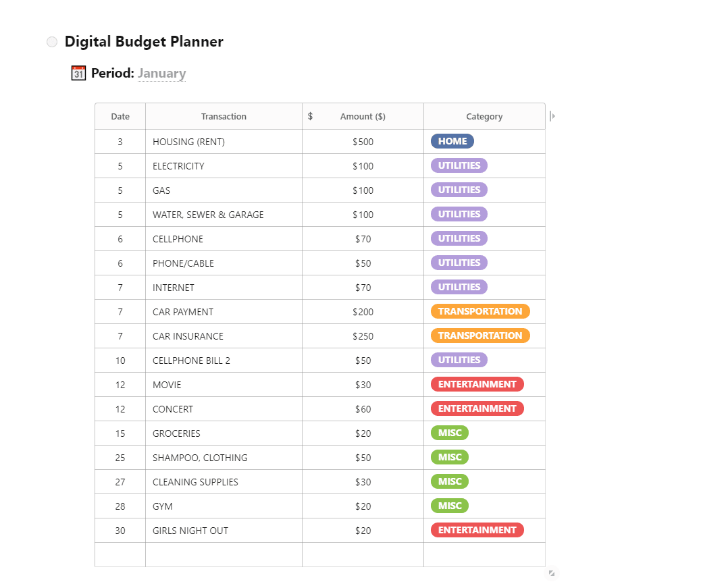Image resolution: width=728 pixels, height=588 pixels.
Task: Click the MISC tag in GROCERIES row
Action: coord(450,433)
